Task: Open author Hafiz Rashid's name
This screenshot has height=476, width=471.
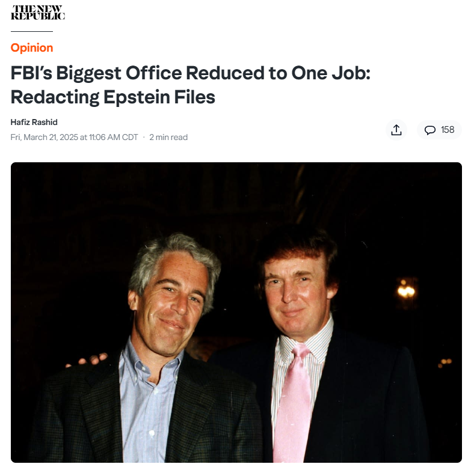Action: (34, 122)
